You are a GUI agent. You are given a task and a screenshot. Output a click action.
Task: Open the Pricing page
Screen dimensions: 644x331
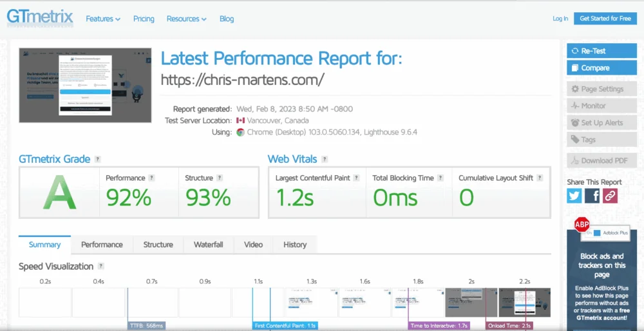(x=144, y=19)
